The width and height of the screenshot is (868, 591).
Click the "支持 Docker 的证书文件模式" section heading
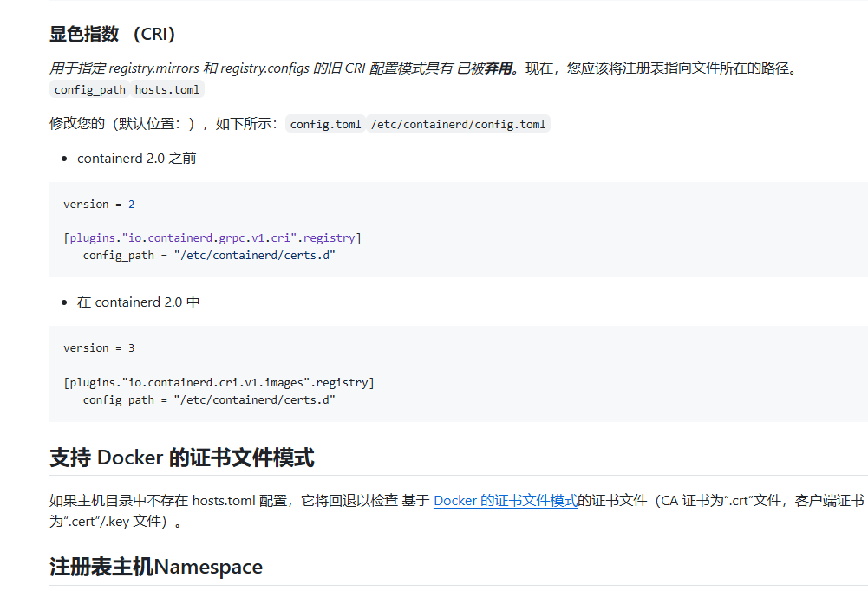coord(181,458)
